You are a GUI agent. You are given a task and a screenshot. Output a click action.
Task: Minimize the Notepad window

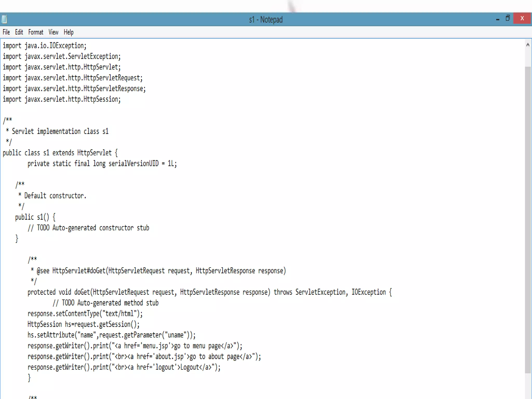pos(497,19)
